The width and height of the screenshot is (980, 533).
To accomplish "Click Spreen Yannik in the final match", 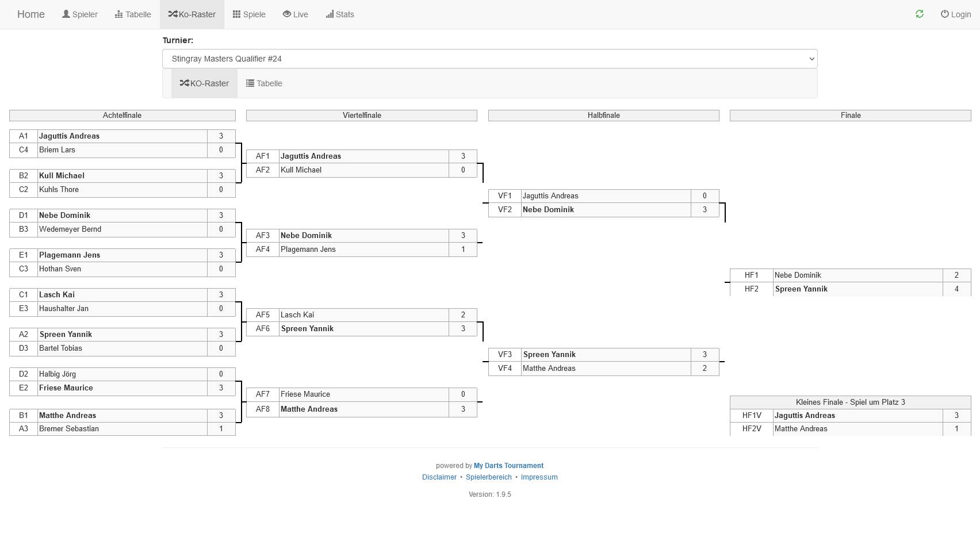I will point(801,289).
